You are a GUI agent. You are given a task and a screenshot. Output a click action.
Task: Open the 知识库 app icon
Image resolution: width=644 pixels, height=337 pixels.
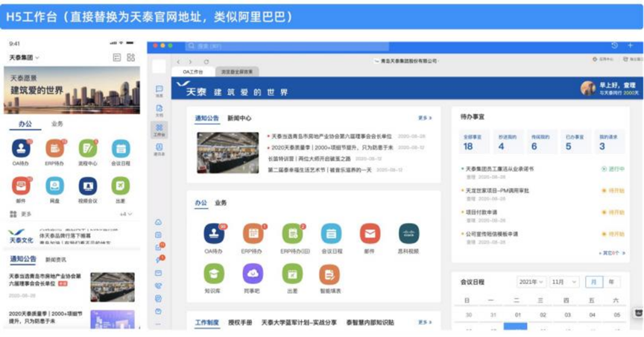click(x=214, y=274)
